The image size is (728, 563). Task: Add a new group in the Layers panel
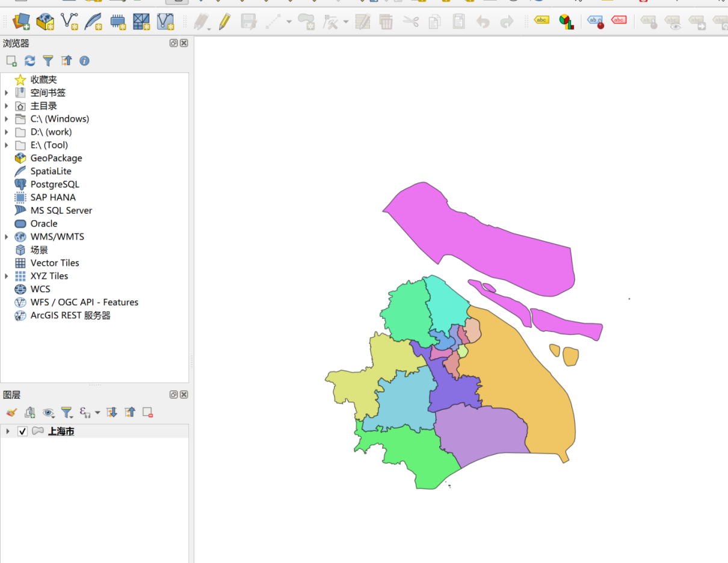[30, 412]
